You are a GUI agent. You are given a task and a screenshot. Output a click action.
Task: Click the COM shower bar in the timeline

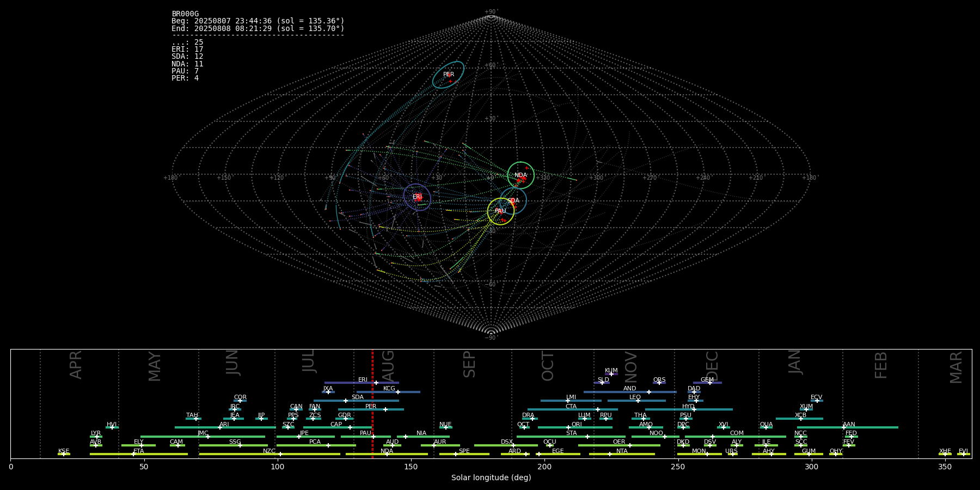[736, 436]
